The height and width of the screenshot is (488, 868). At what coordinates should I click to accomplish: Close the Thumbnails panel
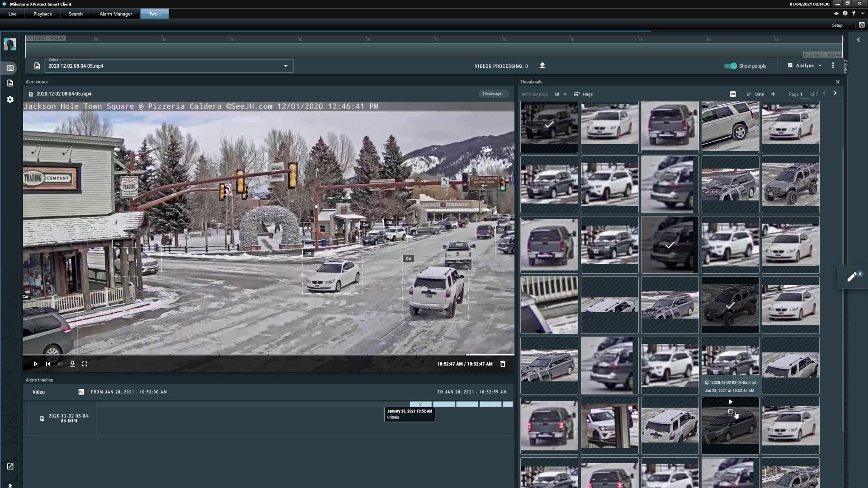coord(838,82)
